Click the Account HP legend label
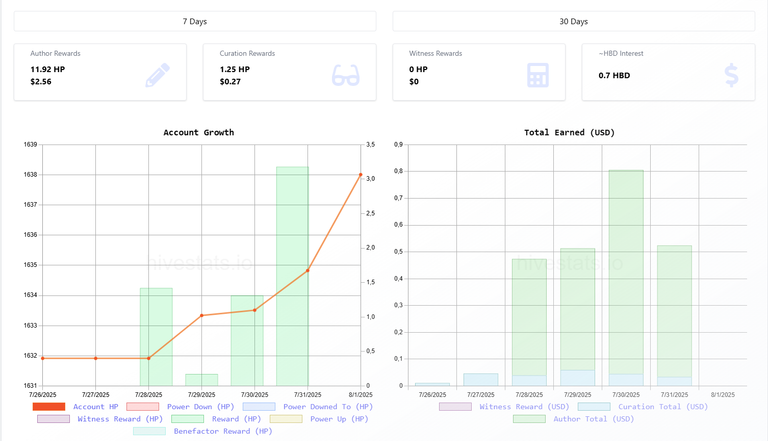768x441 pixels. tap(96, 407)
